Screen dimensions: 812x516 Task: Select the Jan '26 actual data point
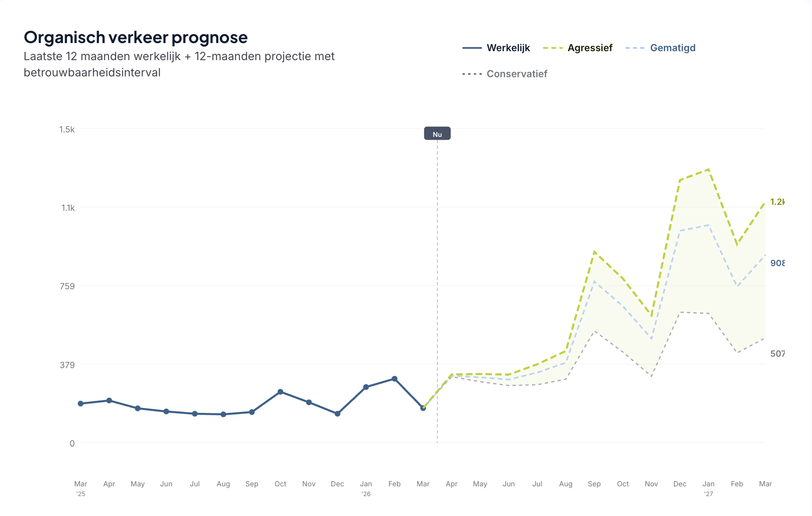[x=366, y=387]
